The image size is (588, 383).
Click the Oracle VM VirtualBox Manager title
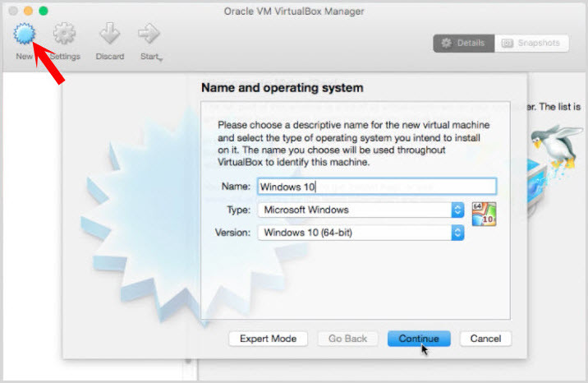(x=294, y=11)
